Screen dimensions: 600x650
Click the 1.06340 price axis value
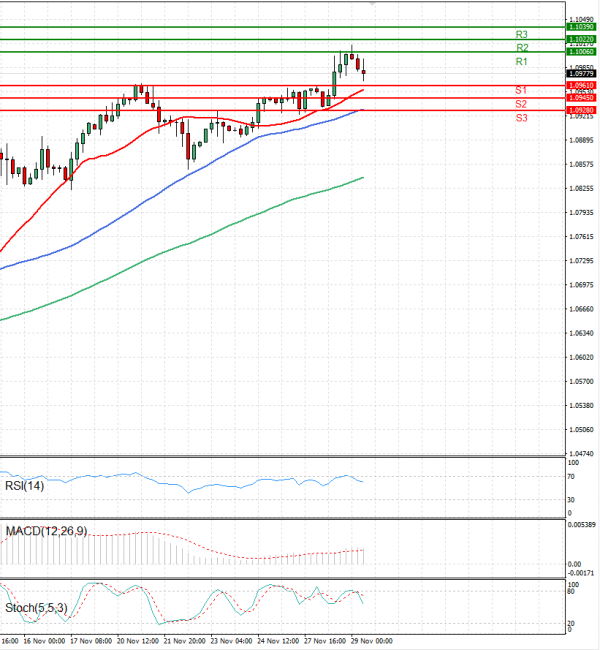(581, 333)
